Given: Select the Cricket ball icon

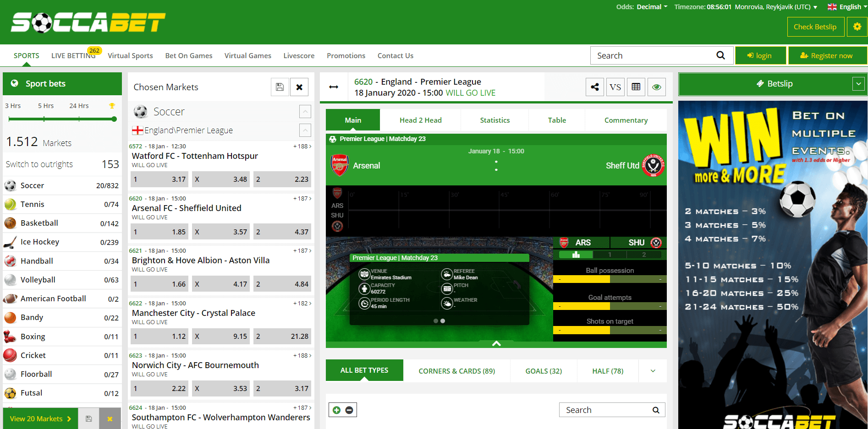Looking at the screenshot, I should pos(10,355).
